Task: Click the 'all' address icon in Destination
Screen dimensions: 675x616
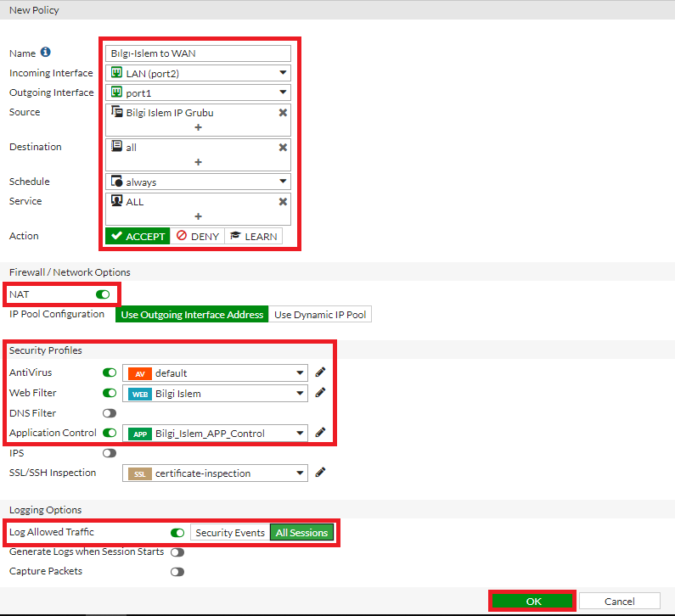Action: pos(116,146)
